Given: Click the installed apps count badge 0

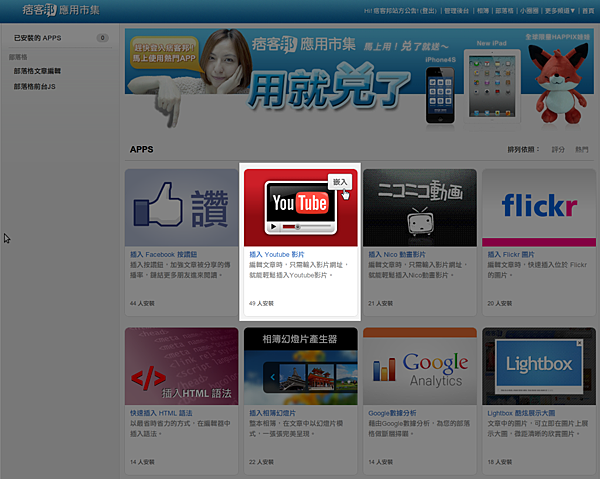Looking at the screenshot, I should pos(102,38).
